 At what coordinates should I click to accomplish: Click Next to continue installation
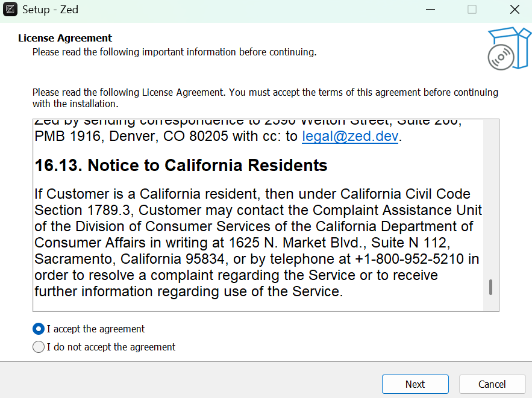(x=415, y=384)
